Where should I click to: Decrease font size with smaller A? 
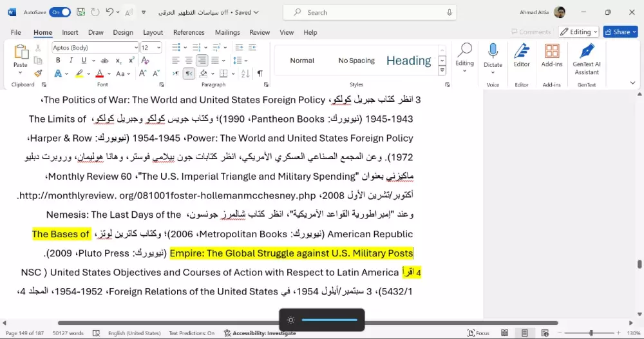pos(156,73)
